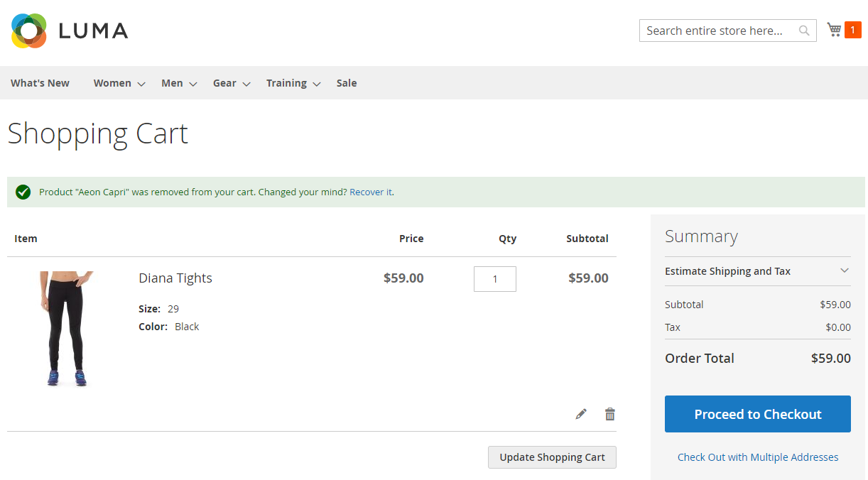Click the Recover it link
The height and width of the screenshot is (480, 868).
click(x=371, y=192)
